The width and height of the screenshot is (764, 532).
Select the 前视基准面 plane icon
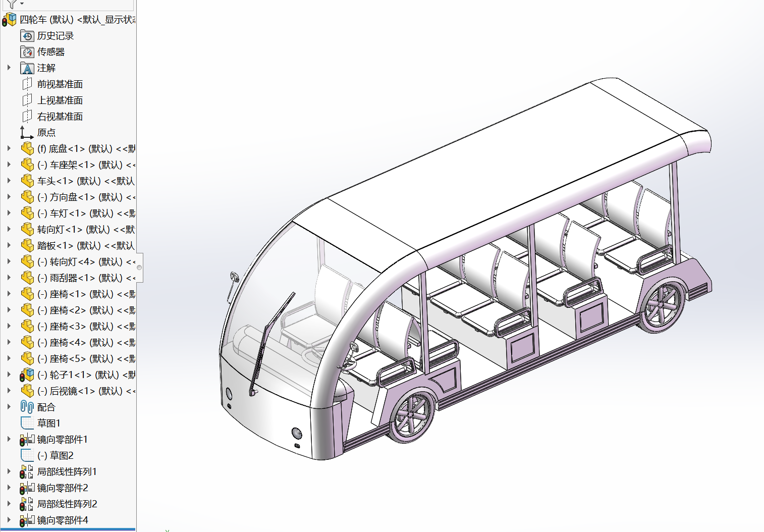[27, 84]
